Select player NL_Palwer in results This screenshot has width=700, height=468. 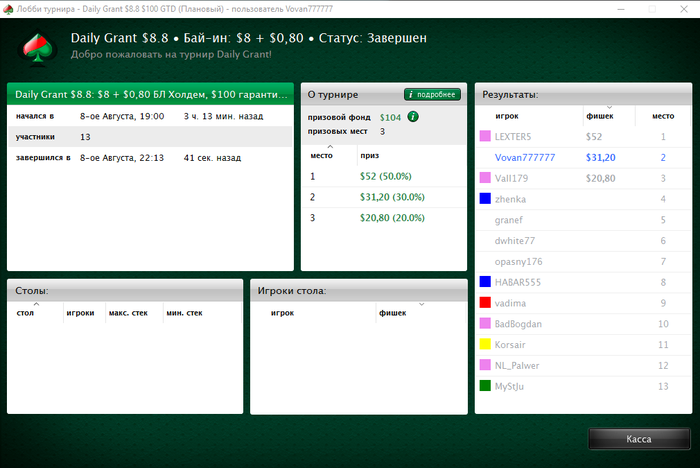pos(583,365)
